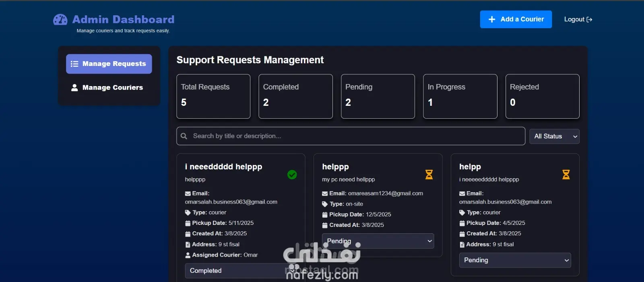
Task: Click calendar icon beside Pickup Date 12/5/2025
Action: [x=325, y=215]
